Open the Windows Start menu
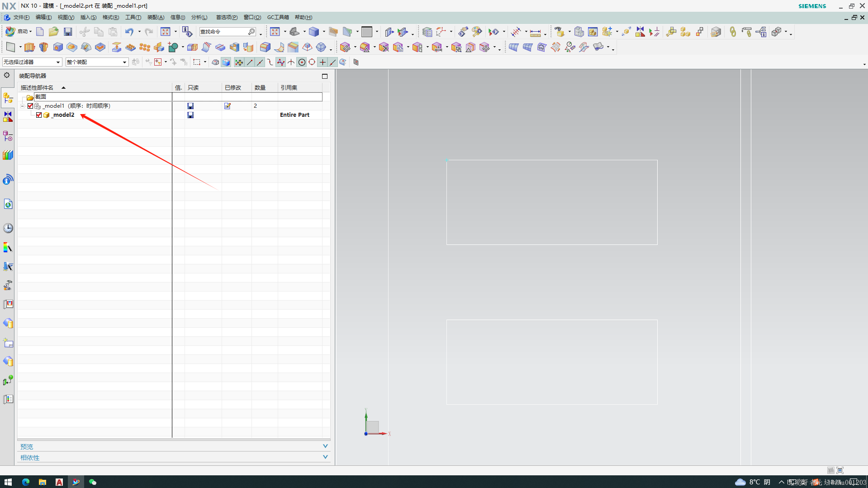868x488 pixels. click(x=8, y=482)
